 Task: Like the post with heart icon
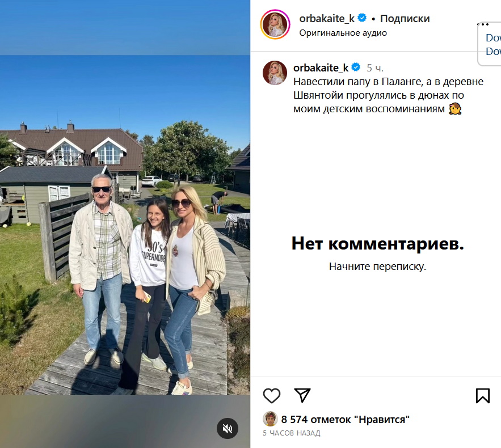272,396
